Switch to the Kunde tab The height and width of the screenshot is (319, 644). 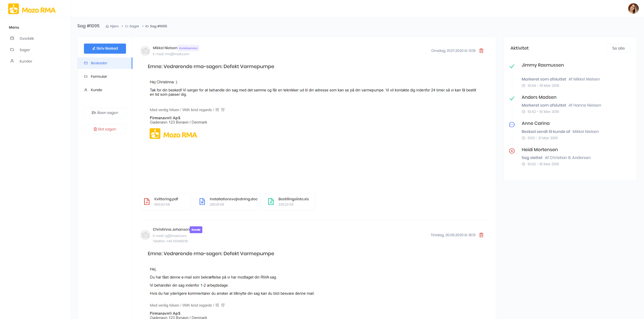(96, 90)
